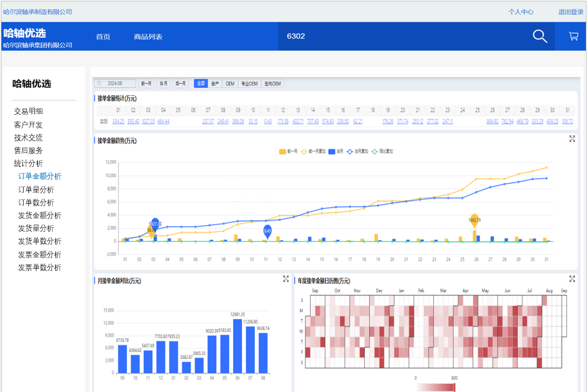The width and height of the screenshot is (588, 392).
Task: Click the 2682.87 bar for month 02
Action: pyautogui.click(x=187, y=367)
